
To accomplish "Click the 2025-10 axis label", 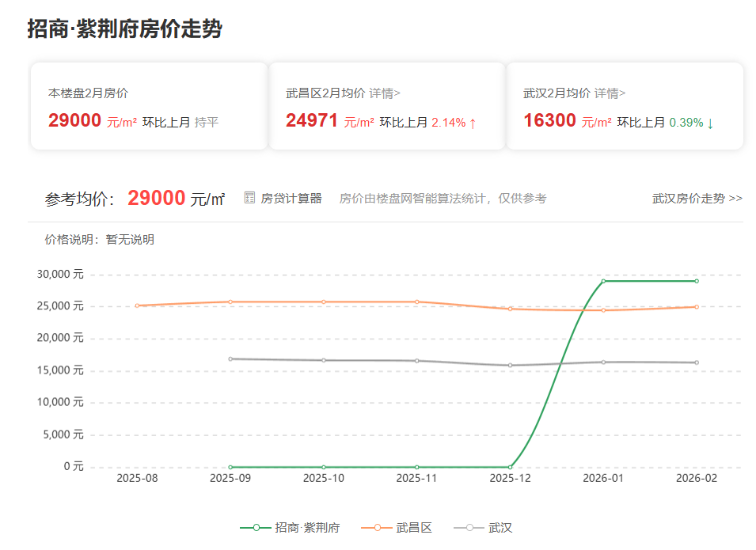I will pos(324,478).
